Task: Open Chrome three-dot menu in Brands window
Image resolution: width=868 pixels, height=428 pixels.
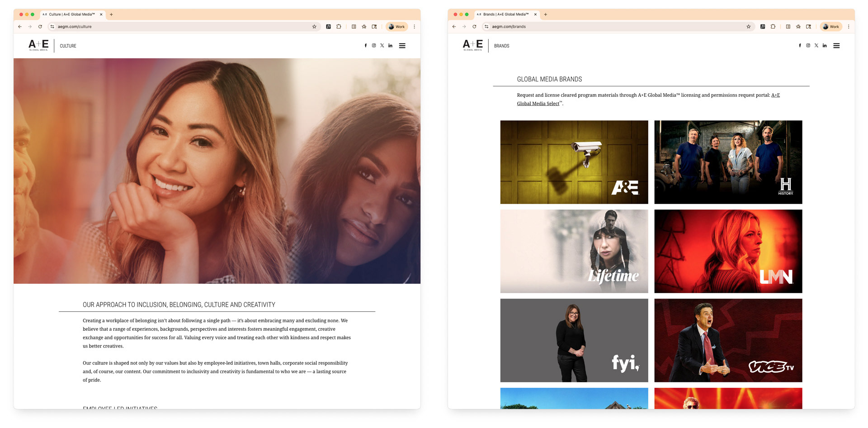Action: tap(849, 27)
